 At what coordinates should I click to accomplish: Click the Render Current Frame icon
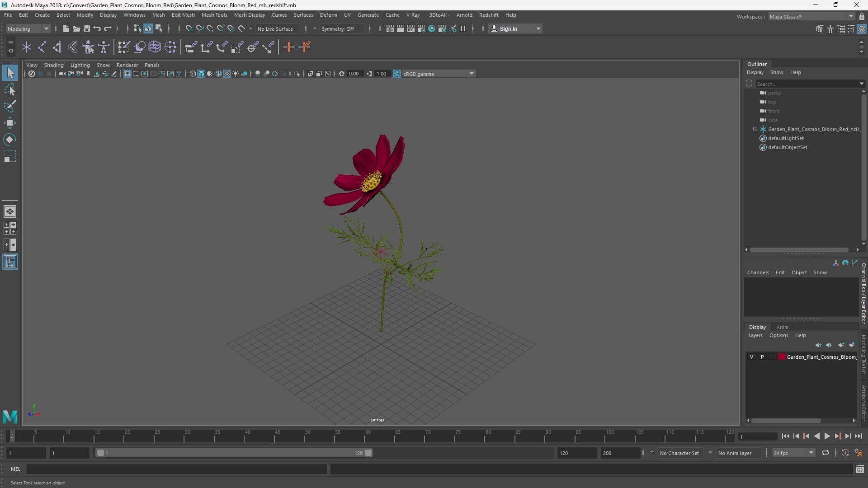401,28
